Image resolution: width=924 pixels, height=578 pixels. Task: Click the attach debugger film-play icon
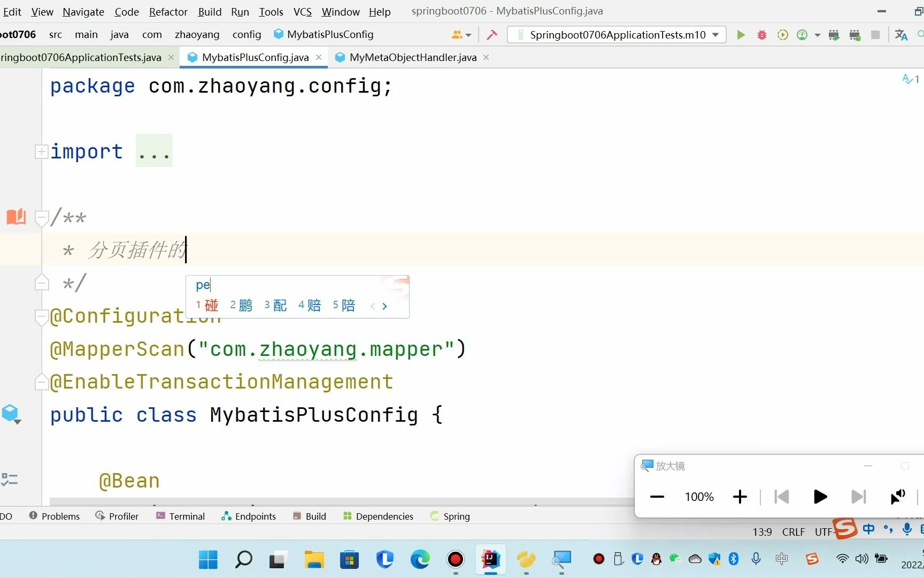tap(834, 35)
